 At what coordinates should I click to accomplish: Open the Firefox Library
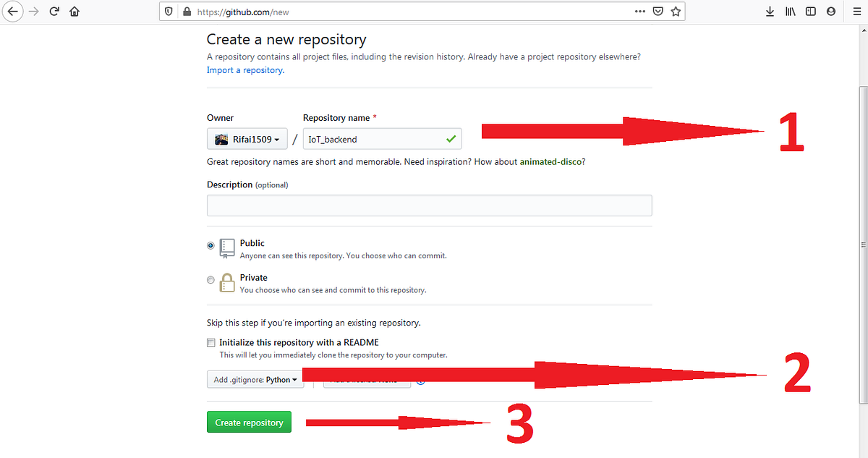790,11
